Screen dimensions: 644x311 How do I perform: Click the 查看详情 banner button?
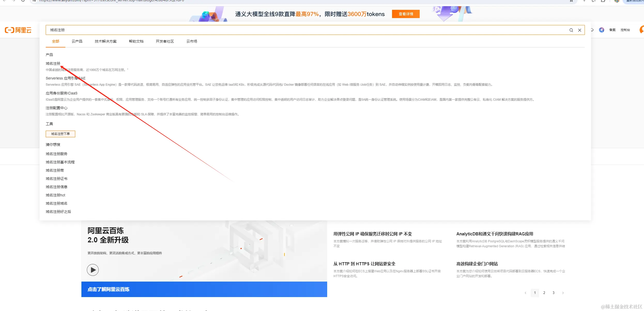coord(406,14)
